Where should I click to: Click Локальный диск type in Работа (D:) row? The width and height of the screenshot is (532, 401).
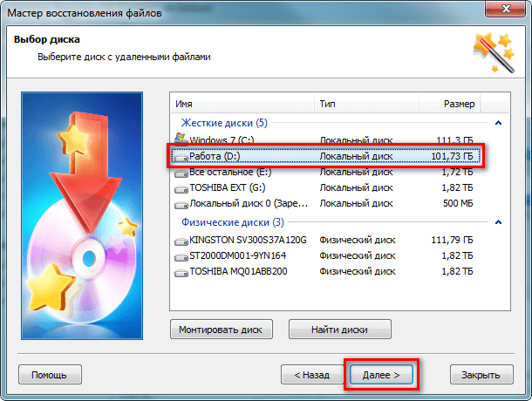click(356, 156)
